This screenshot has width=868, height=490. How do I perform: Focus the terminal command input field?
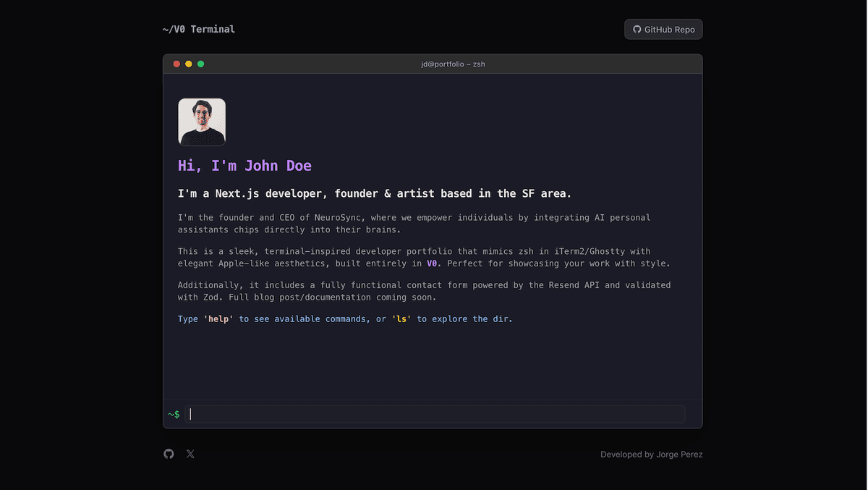(434, 413)
